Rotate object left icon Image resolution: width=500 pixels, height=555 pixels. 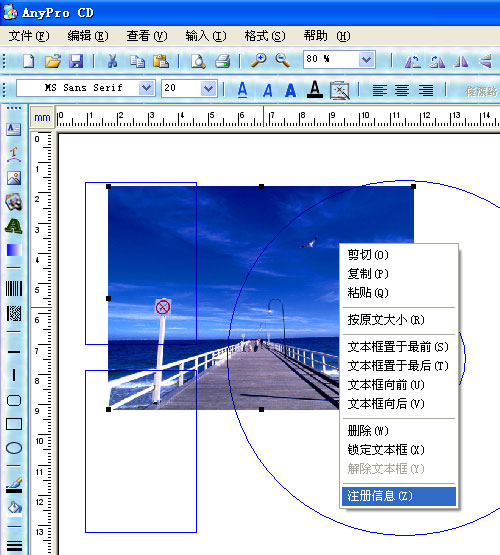pyautogui.click(x=413, y=62)
